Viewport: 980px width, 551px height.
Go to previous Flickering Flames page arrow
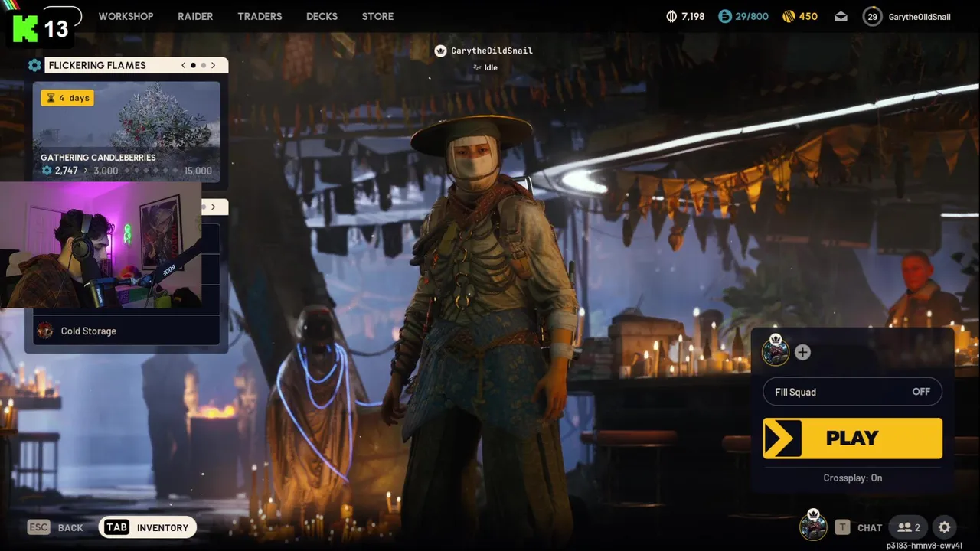click(x=184, y=65)
